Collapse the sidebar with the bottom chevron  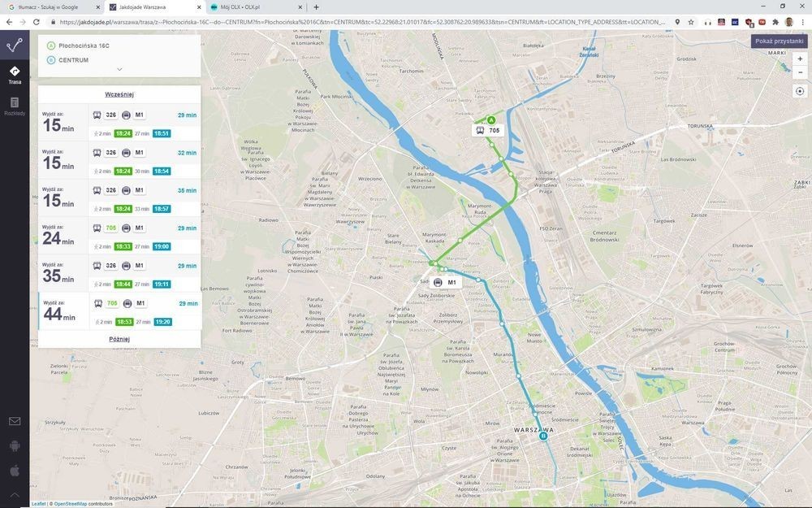(15, 494)
